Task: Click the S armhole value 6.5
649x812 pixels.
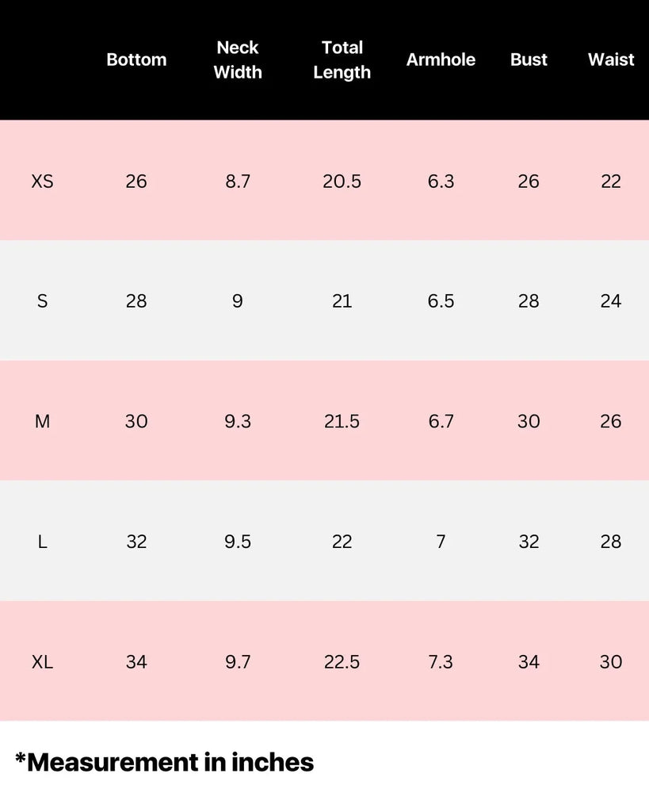Action: [441, 301]
